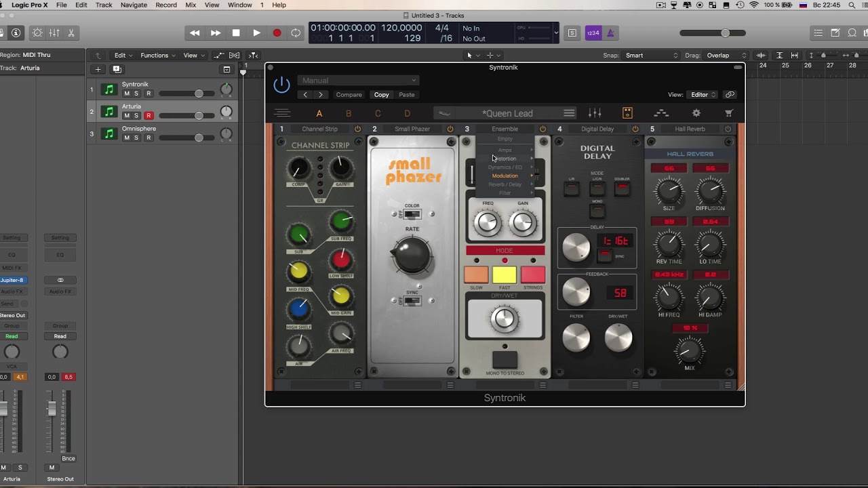This screenshot has width=868, height=488.
Task: Select Distortion in the effect category menu
Action: pos(505,159)
